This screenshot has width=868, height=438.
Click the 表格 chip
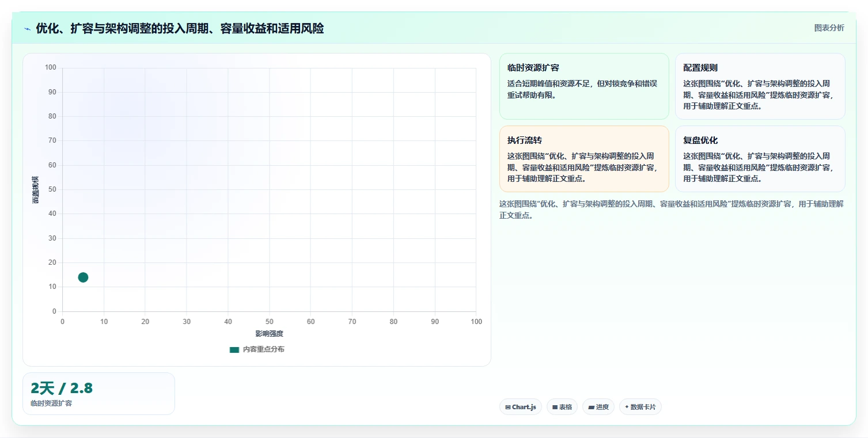click(562, 407)
